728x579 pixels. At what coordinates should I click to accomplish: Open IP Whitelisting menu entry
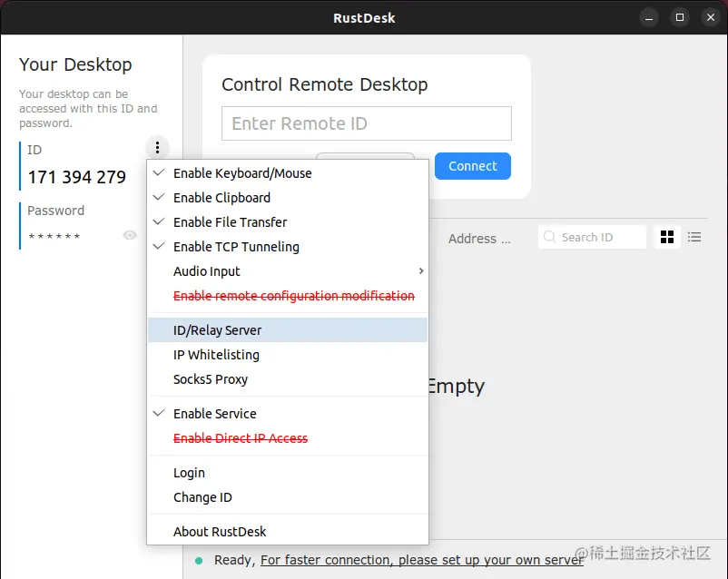[x=288, y=355]
